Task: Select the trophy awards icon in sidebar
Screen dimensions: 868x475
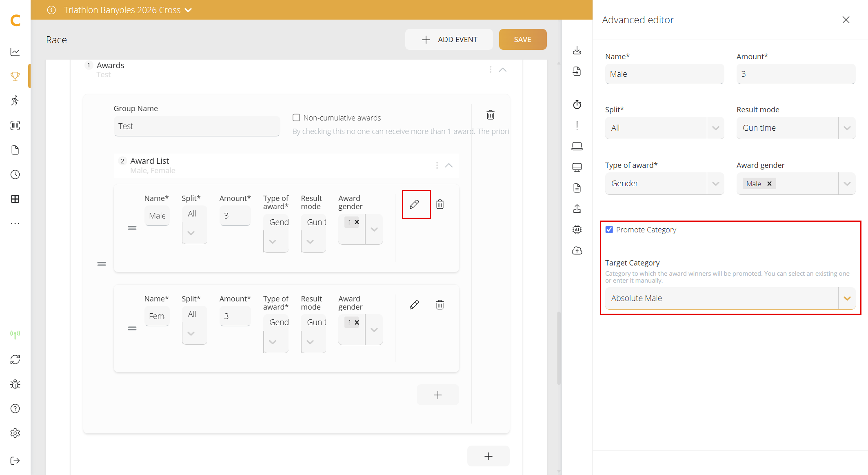Action: click(15, 76)
